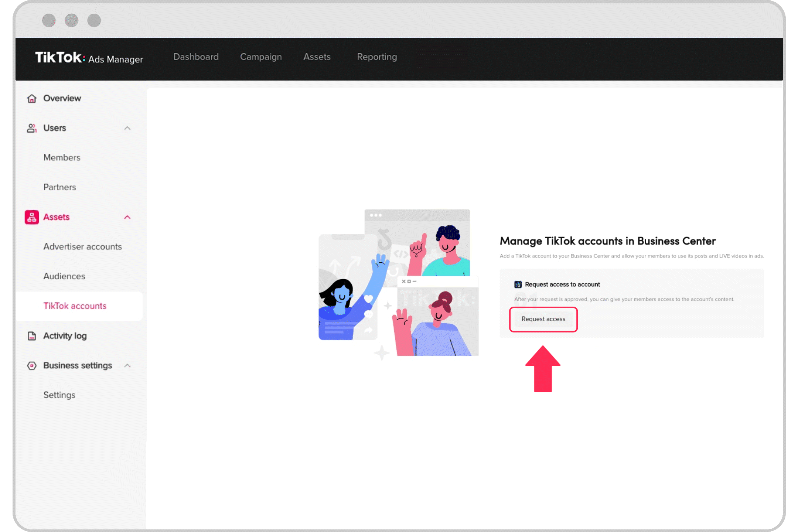Select Audiences in the sidebar
The image size is (798, 532).
pyautogui.click(x=64, y=276)
